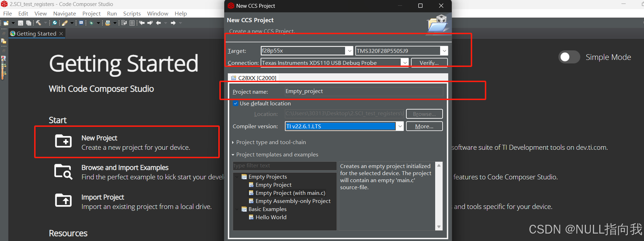Screen dimensions: 644x241
Task: Select the Hello World example
Action: (271, 217)
